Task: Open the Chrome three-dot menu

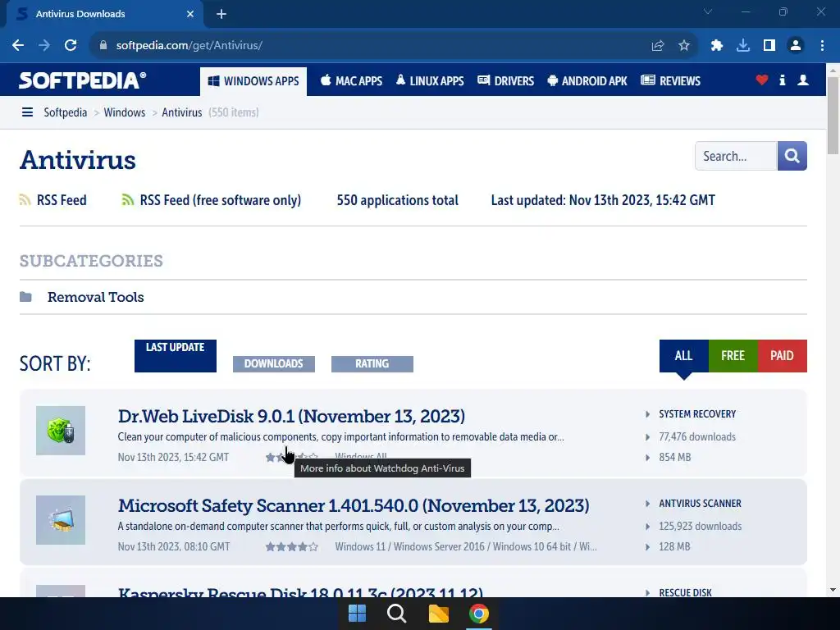Action: click(822, 46)
